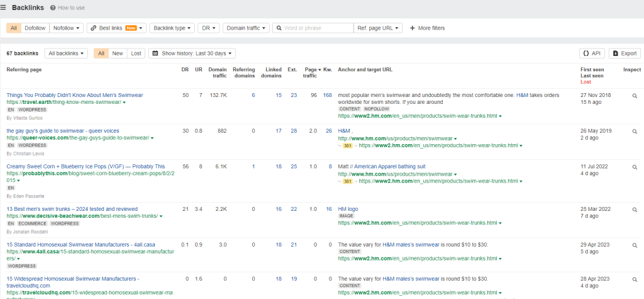Click the Word or phrase search field
644x299 pixels.
(317, 28)
